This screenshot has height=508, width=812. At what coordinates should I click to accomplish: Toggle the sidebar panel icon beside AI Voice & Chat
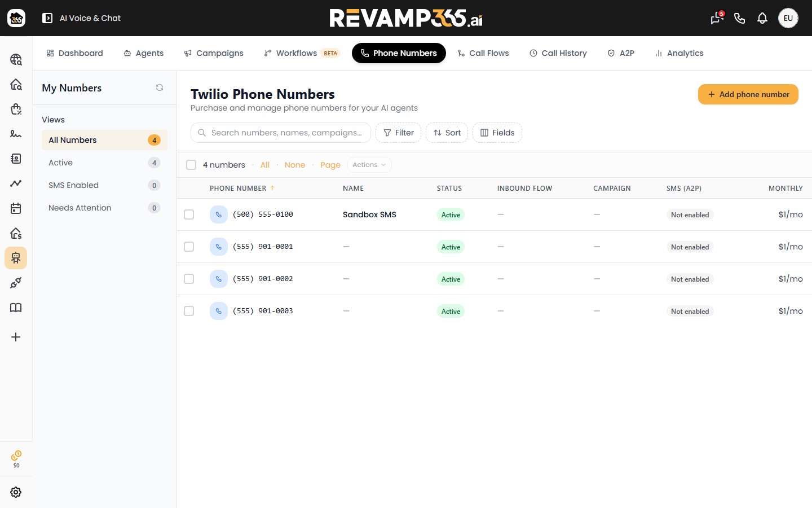tap(47, 18)
